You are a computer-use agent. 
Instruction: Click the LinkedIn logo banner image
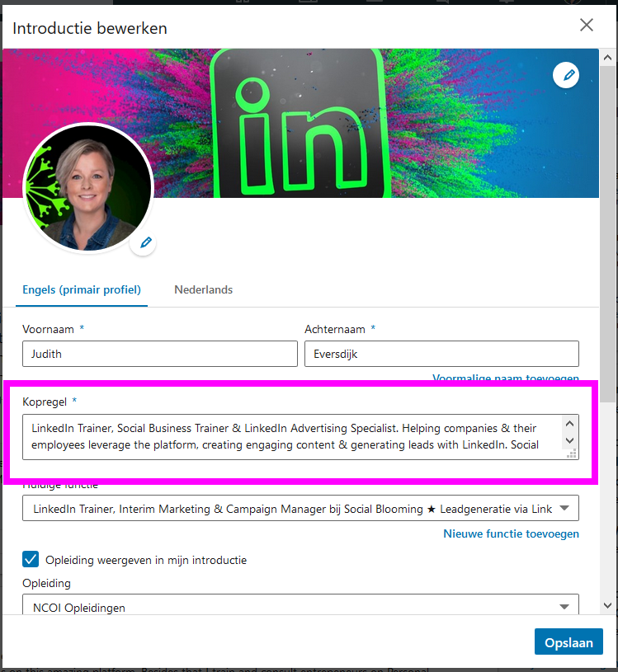300,123
